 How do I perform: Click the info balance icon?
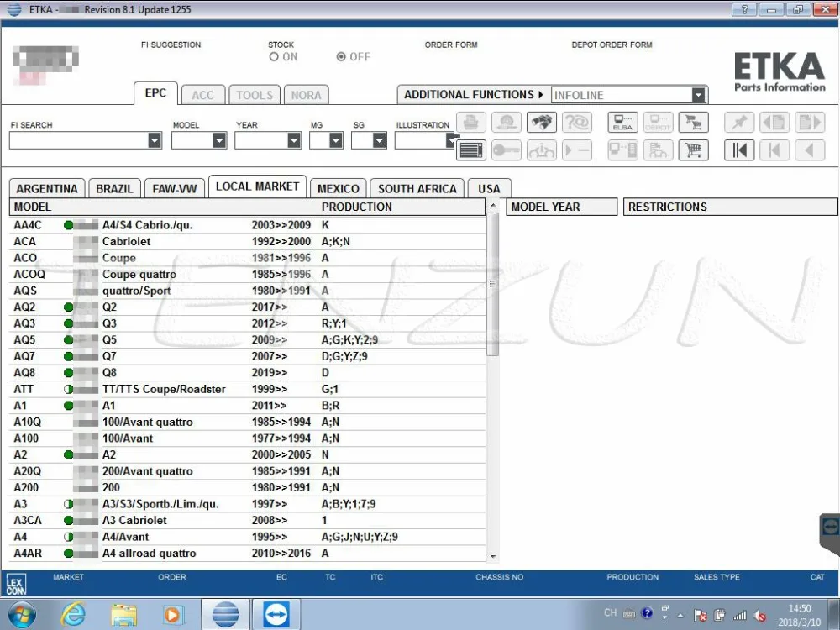(x=542, y=150)
